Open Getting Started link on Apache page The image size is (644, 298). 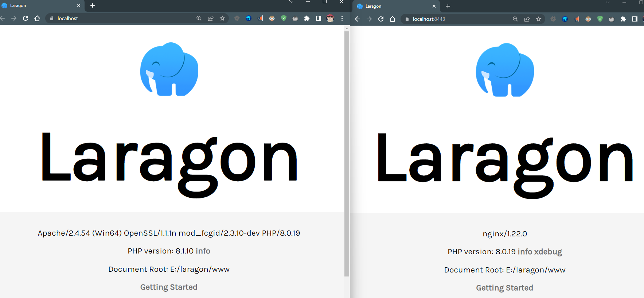tap(169, 287)
